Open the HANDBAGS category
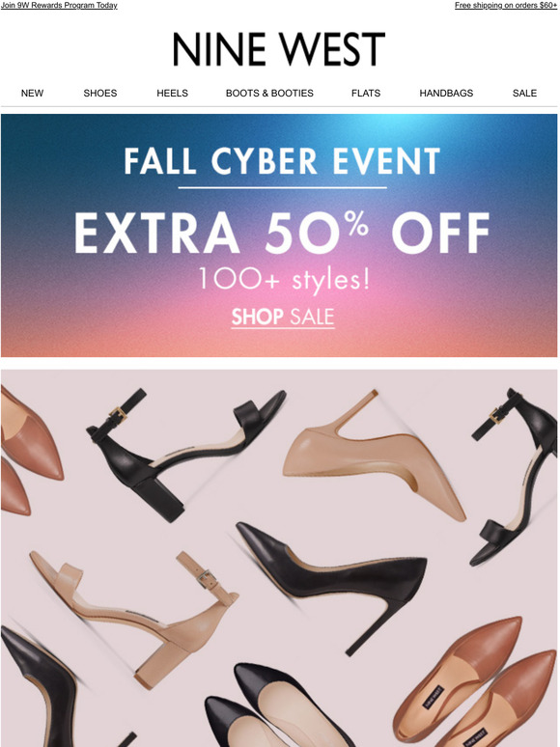The width and height of the screenshot is (560, 747). (446, 93)
